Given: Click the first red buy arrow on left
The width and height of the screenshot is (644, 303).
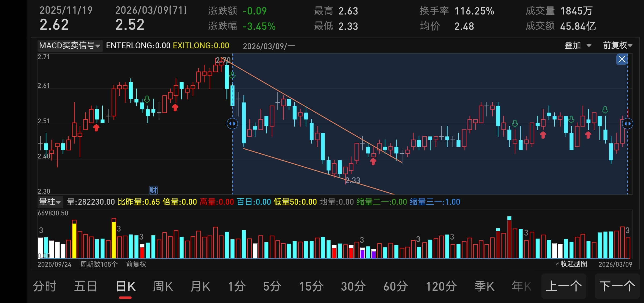Looking at the screenshot, I should 96,128.
